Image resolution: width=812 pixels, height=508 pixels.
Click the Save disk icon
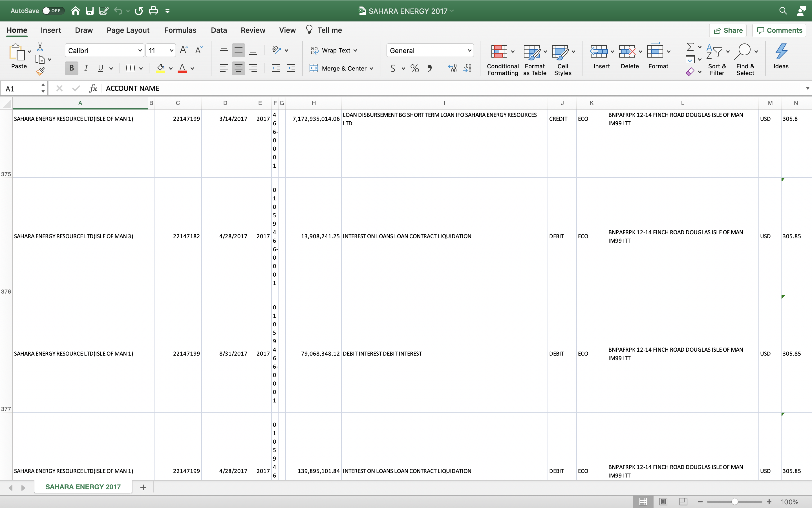90,11
